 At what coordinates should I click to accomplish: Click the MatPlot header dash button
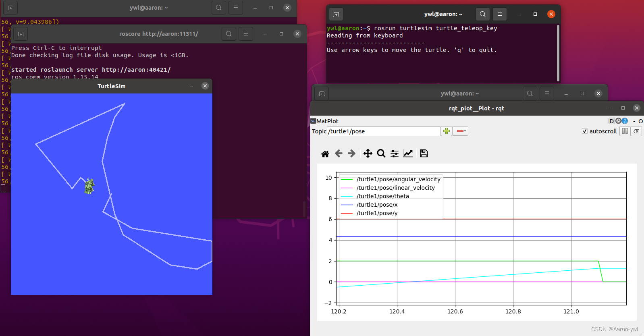pos(634,121)
